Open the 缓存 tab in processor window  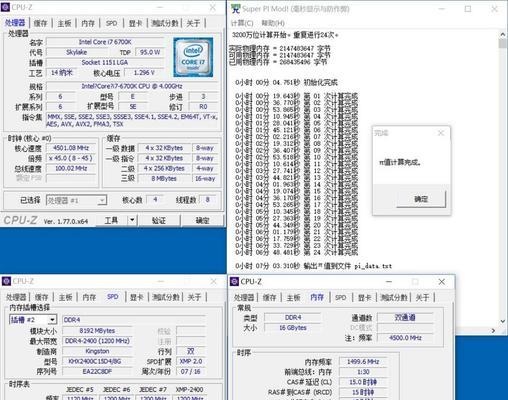pyautogui.click(x=40, y=23)
